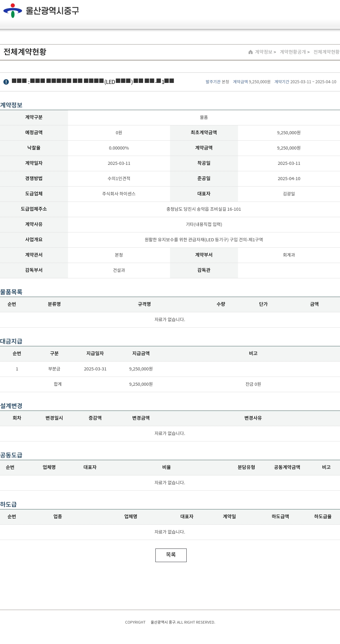
Task: Click the 대금지급 section heading
Action: 11,341
